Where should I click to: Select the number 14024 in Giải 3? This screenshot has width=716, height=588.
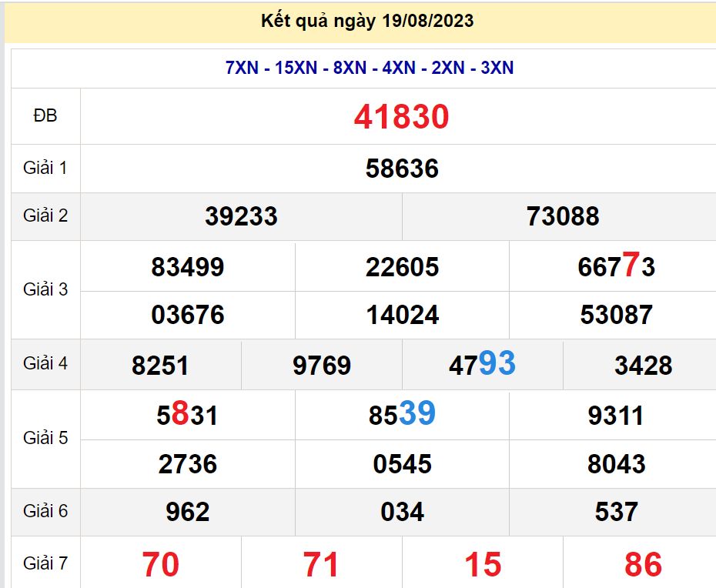[402, 315]
